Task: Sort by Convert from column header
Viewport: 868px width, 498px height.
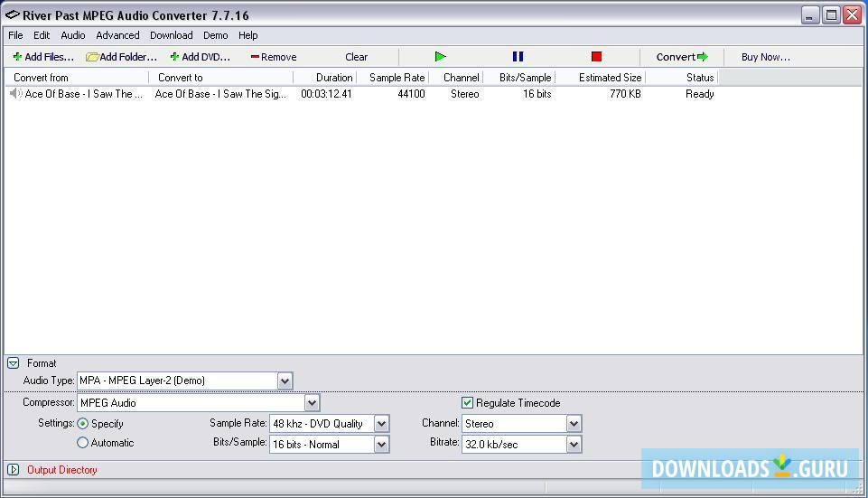Action: coord(77,78)
